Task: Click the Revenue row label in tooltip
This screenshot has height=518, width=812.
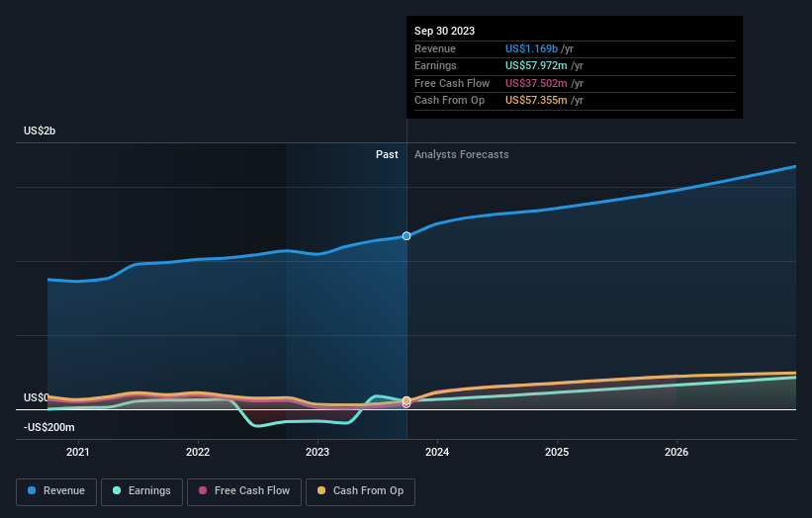Action: tap(435, 48)
